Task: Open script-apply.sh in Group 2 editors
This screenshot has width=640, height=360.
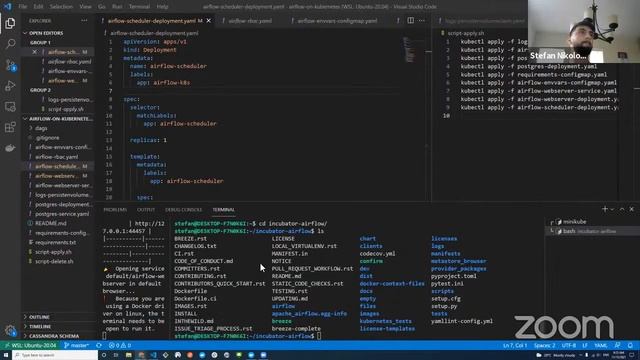Action: tap(65, 109)
